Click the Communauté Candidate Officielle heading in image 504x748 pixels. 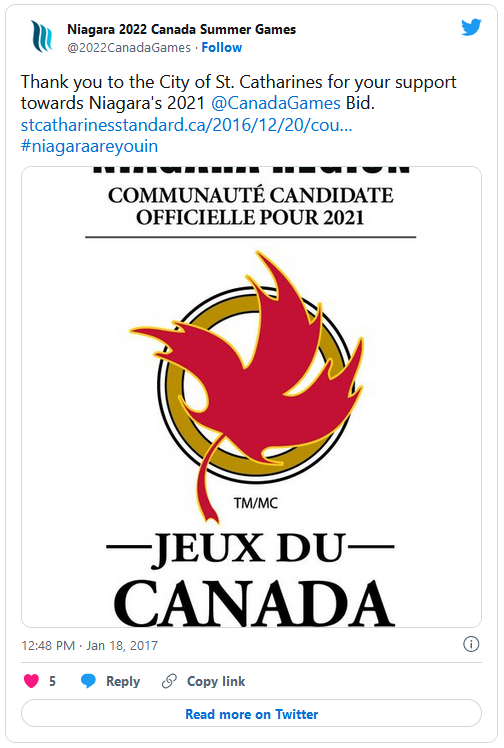251,206
